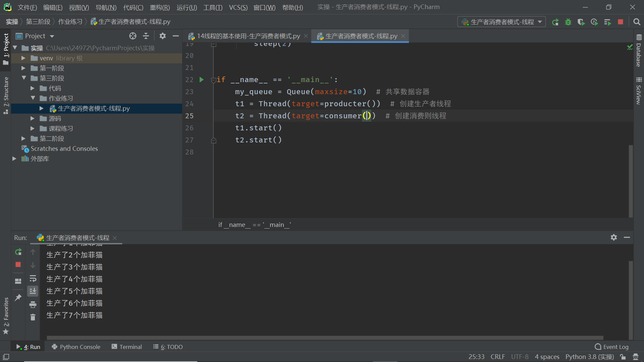Click fold marker at line 27
644x362 pixels.
[213, 140]
